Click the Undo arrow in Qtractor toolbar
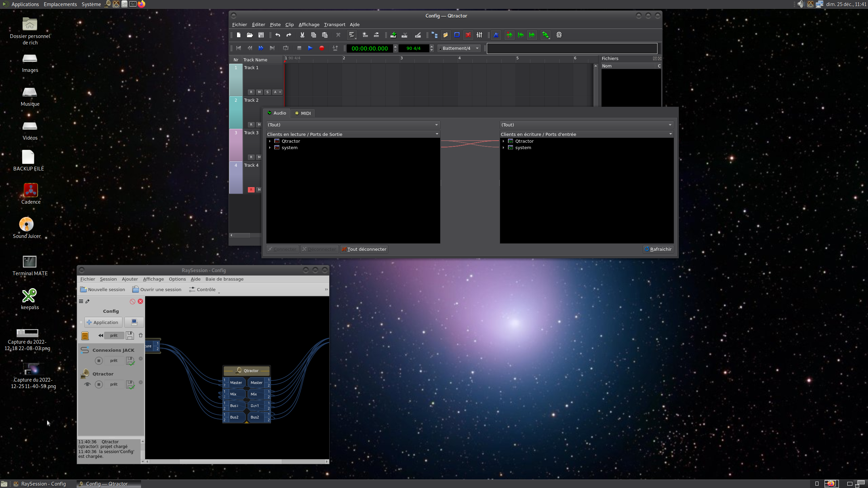Screen dimensions: 868x488 (x=278, y=35)
